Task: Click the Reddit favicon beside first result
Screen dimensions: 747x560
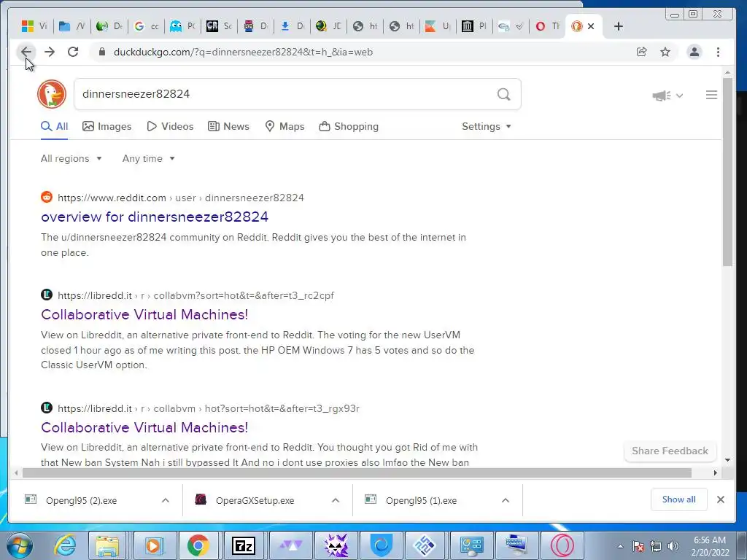Action: (47, 197)
